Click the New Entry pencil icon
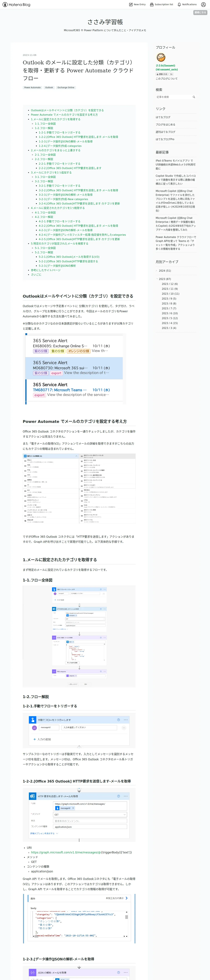This screenshot has height=980, width=210. 131,5
